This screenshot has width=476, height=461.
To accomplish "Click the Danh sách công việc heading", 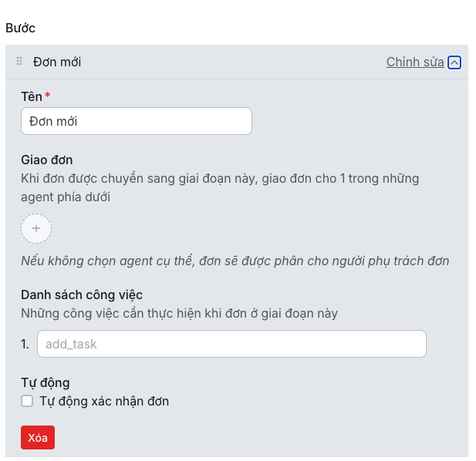I will point(82,294).
